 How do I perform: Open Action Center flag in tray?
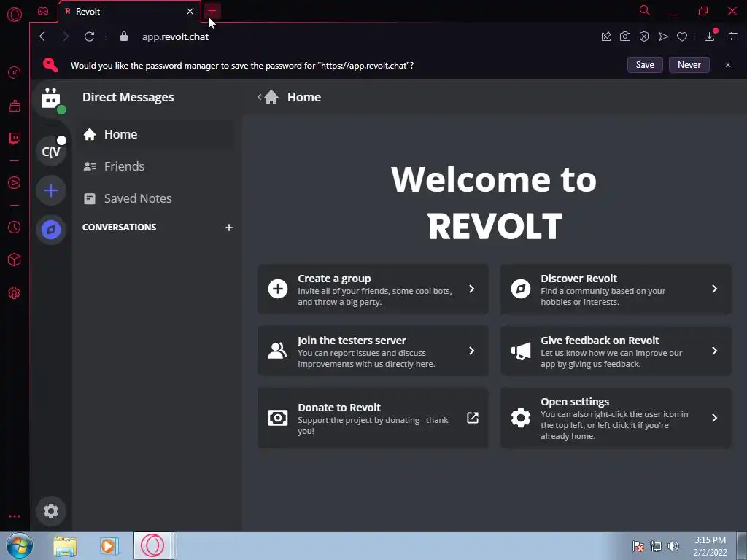tap(638, 546)
